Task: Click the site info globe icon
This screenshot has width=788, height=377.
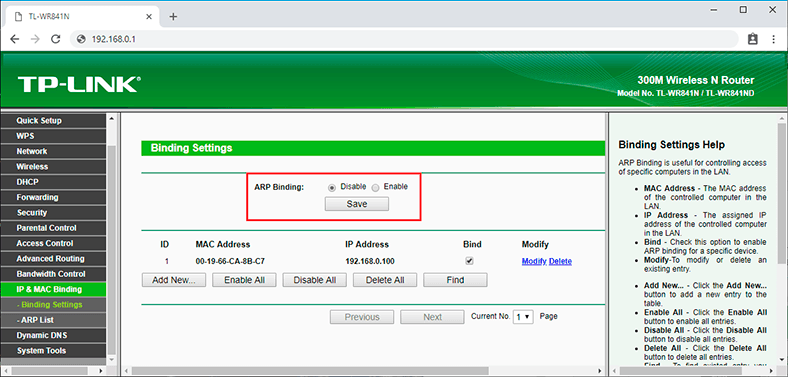Action: (x=81, y=39)
